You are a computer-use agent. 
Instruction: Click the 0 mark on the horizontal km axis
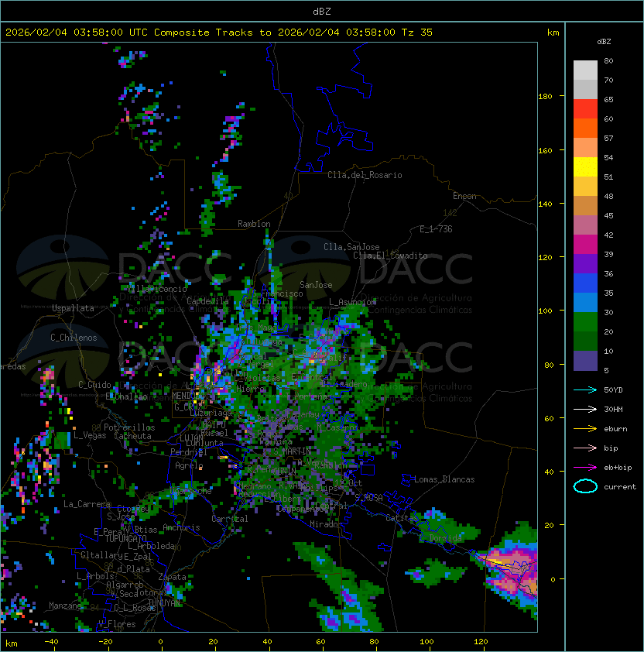pos(160,642)
